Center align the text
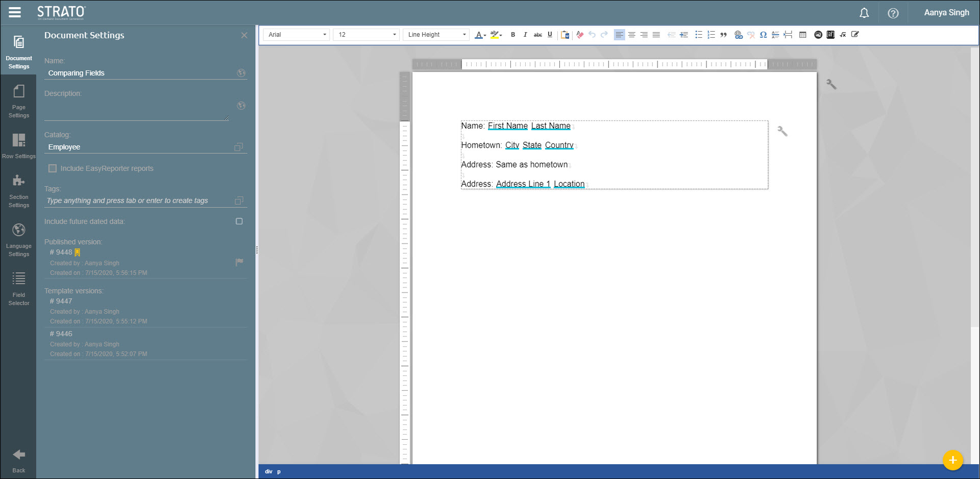The height and width of the screenshot is (479, 980). [x=631, y=35]
